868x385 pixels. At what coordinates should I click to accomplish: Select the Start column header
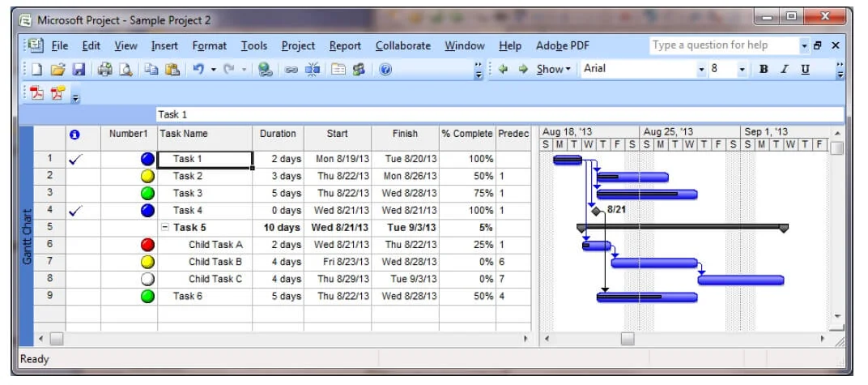coord(338,138)
